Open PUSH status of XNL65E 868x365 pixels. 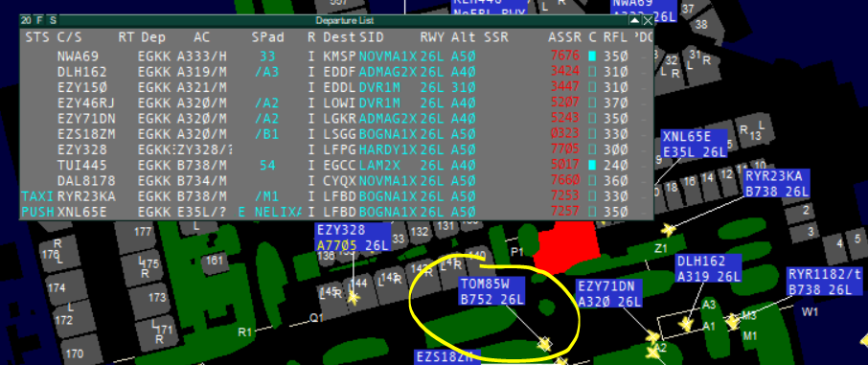point(37,212)
